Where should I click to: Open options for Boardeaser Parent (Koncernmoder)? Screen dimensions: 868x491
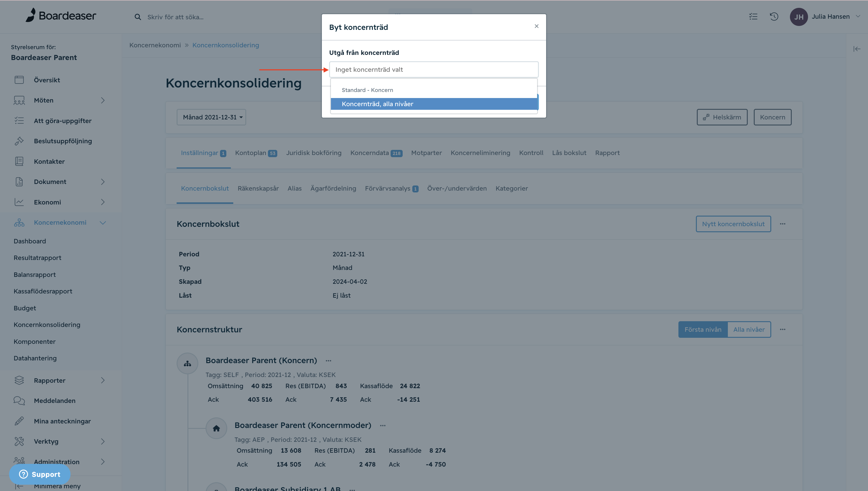pos(383,426)
